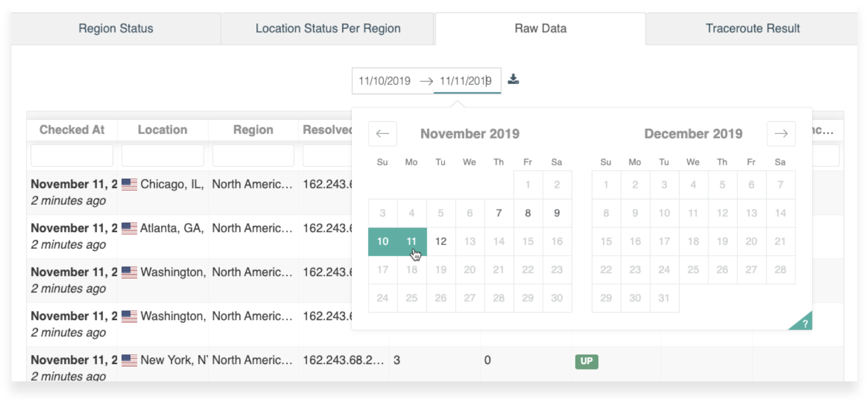Select November 9 in the calendar

click(556, 213)
